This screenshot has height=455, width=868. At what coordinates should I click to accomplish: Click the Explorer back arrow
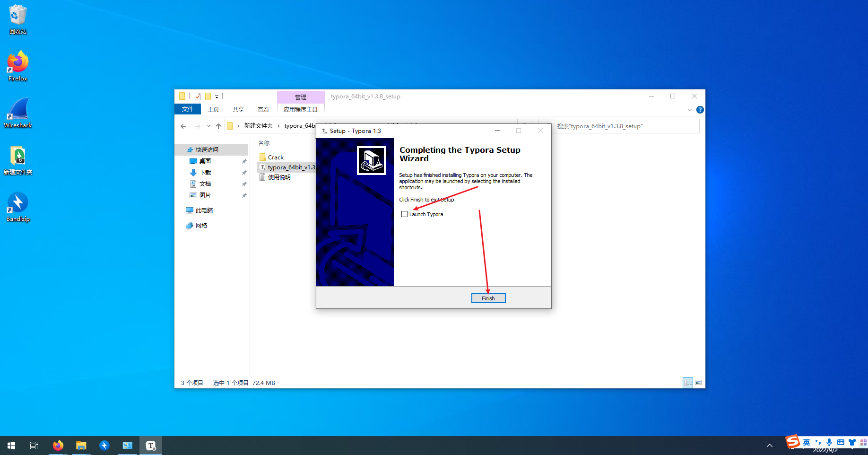pos(183,126)
